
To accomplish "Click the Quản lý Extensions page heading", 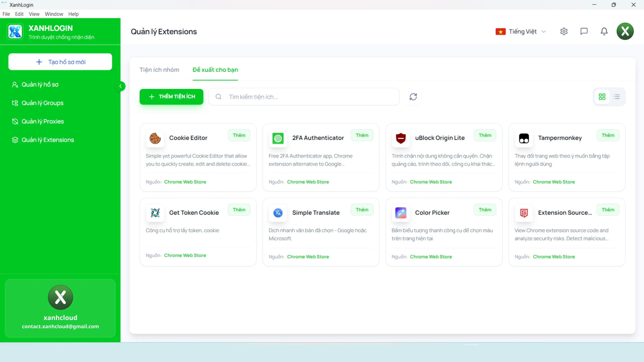I will pos(164,32).
